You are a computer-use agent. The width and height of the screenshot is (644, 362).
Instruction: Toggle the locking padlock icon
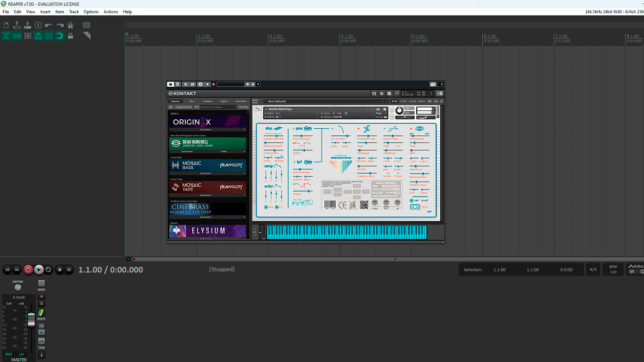[71, 36]
